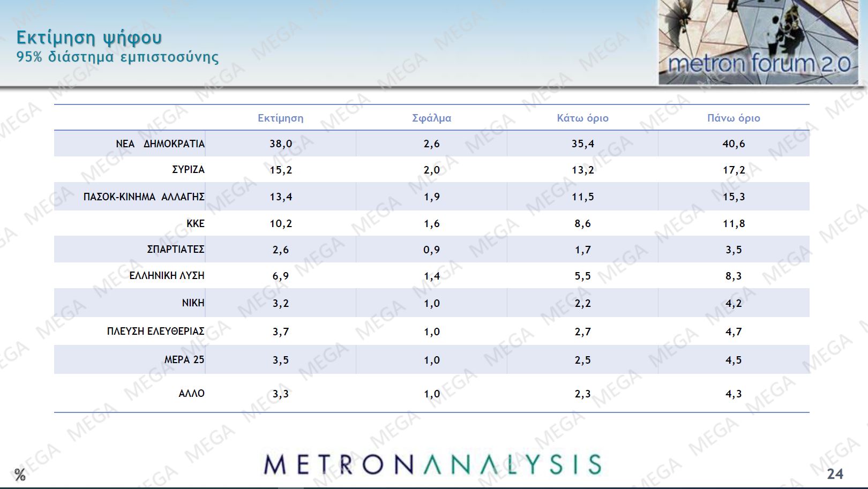
Task: Click the ΣΥΡΙΖΑ row label
Action: click(x=188, y=169)
